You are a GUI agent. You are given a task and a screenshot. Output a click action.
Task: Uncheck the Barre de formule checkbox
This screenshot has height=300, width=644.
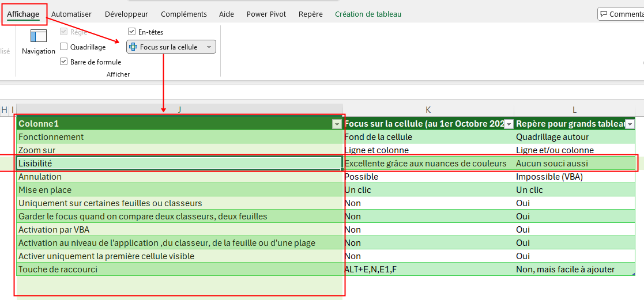tap(64, 62)
